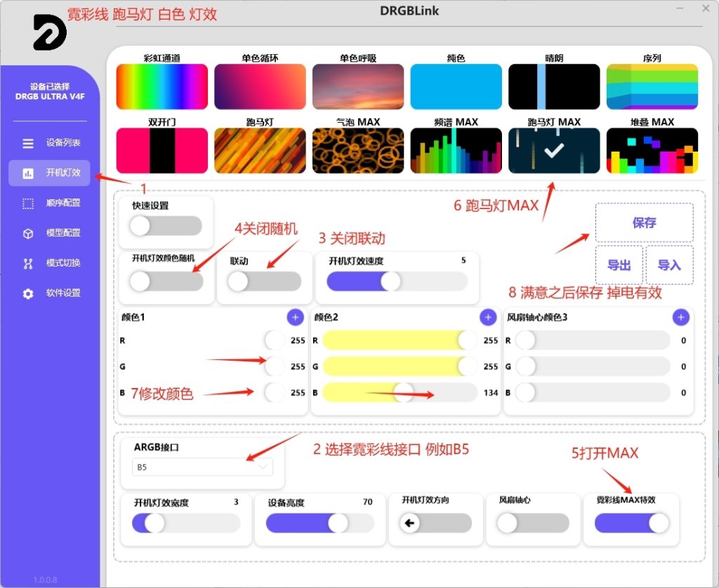
Task: Choose the 气泡 MAX bubble effect
Action: [x=358, y=151]
